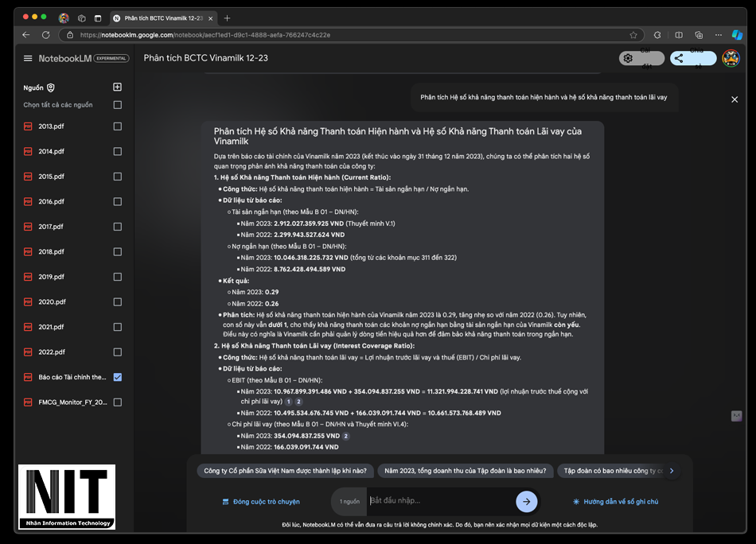
Task: Click the browser address bar URL
Action: (205, 35)
